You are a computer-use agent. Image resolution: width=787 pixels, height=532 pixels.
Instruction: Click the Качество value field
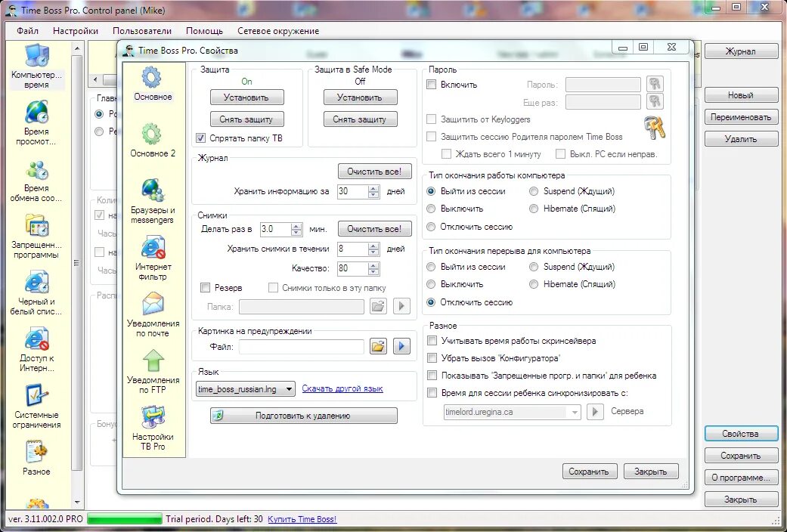352,268
